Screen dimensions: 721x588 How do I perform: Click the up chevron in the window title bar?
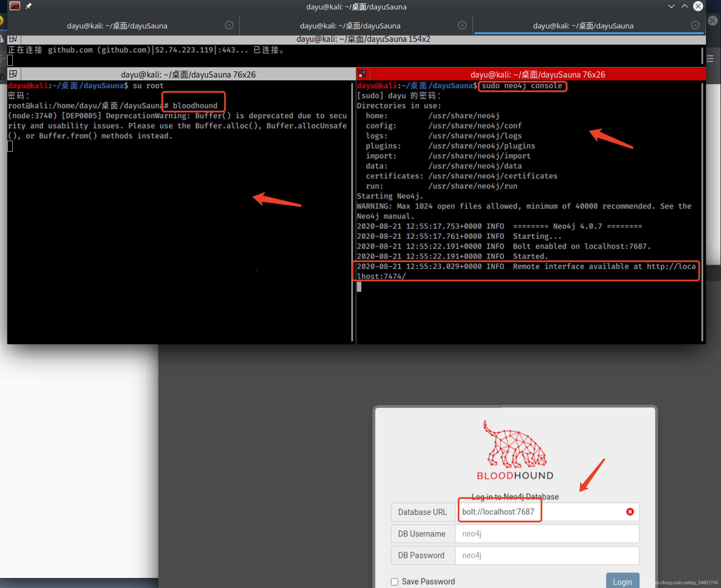[684, 6]
